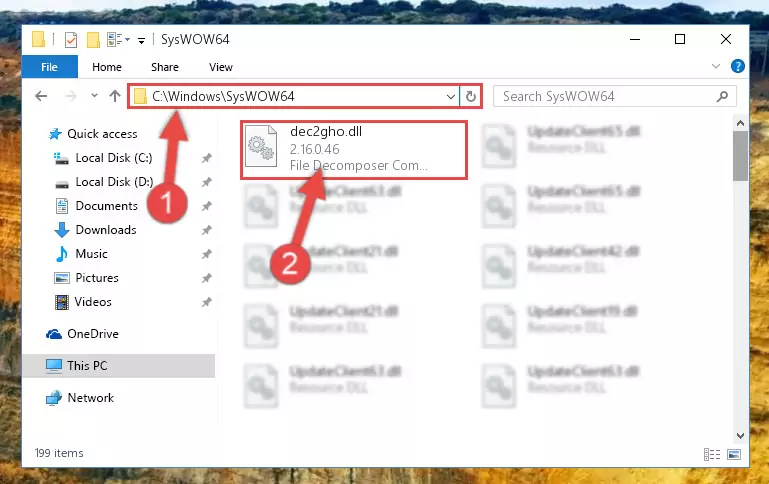
Task: Minimize the SysWOW64 window
Action: click(635, 39)
